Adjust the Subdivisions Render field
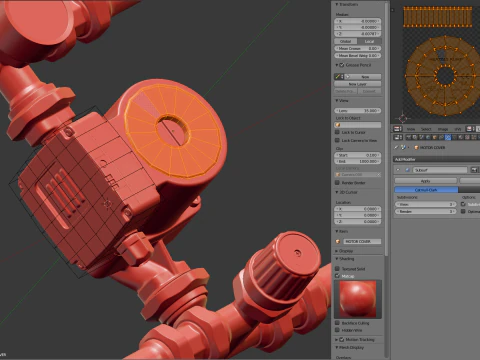 pyautogui.click(x=426, y=211)
